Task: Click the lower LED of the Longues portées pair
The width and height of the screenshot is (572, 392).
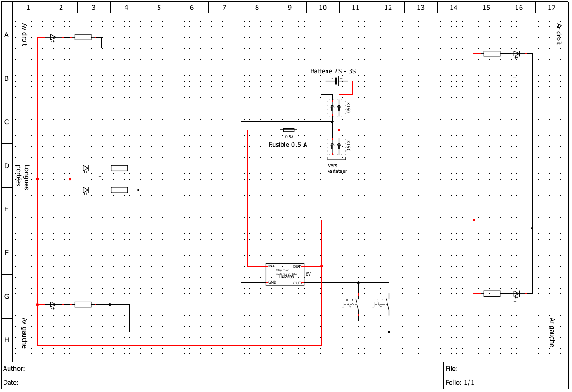Action: [x=86, y=190]
